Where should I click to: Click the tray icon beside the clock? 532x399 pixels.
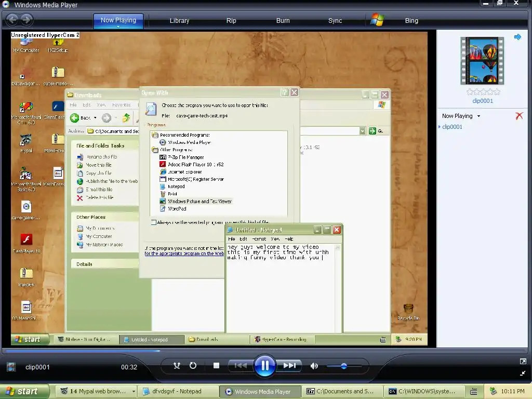(493, 391)
